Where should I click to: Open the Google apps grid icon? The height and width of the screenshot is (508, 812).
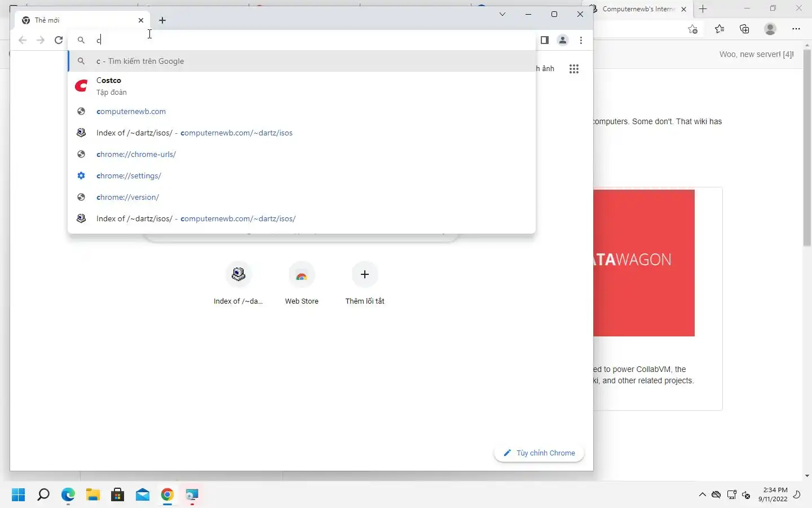click(574, 69)
